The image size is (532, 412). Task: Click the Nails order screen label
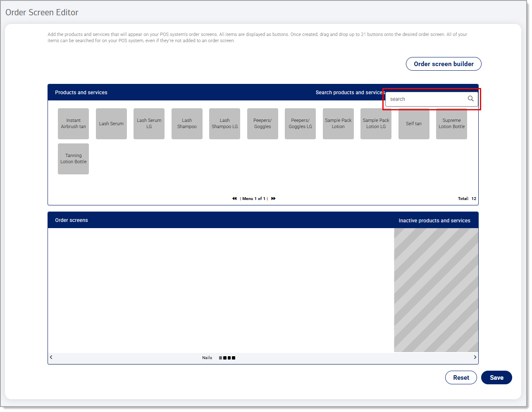[207, 358]
